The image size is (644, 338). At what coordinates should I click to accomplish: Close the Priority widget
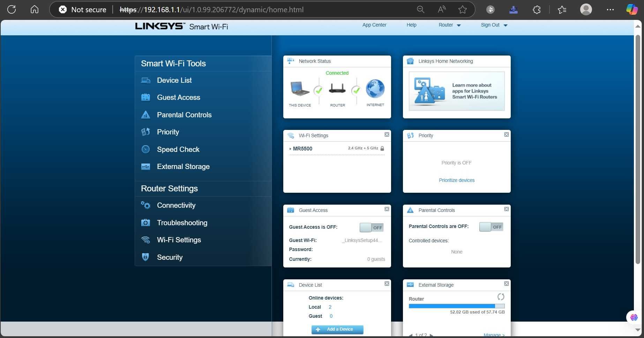coord(507,134)
